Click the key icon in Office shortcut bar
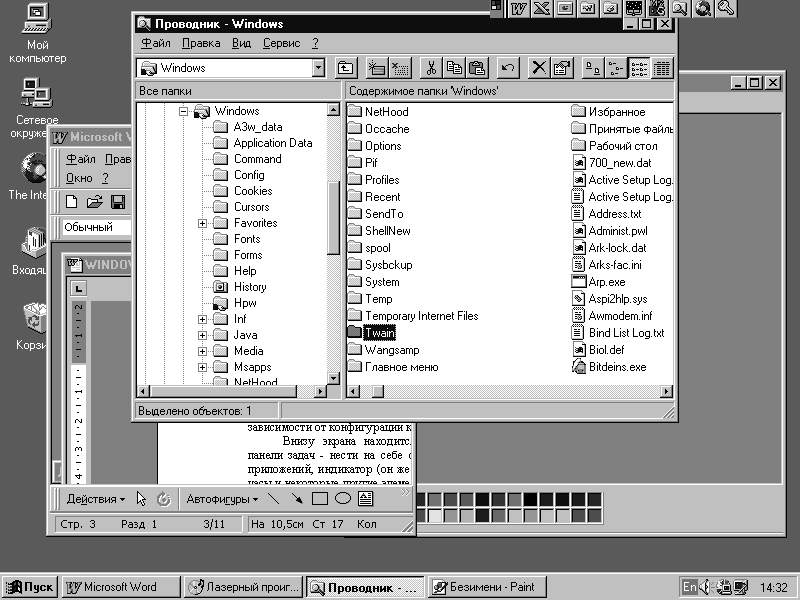This screenshot has width=800, height=600. coord(726,8)
